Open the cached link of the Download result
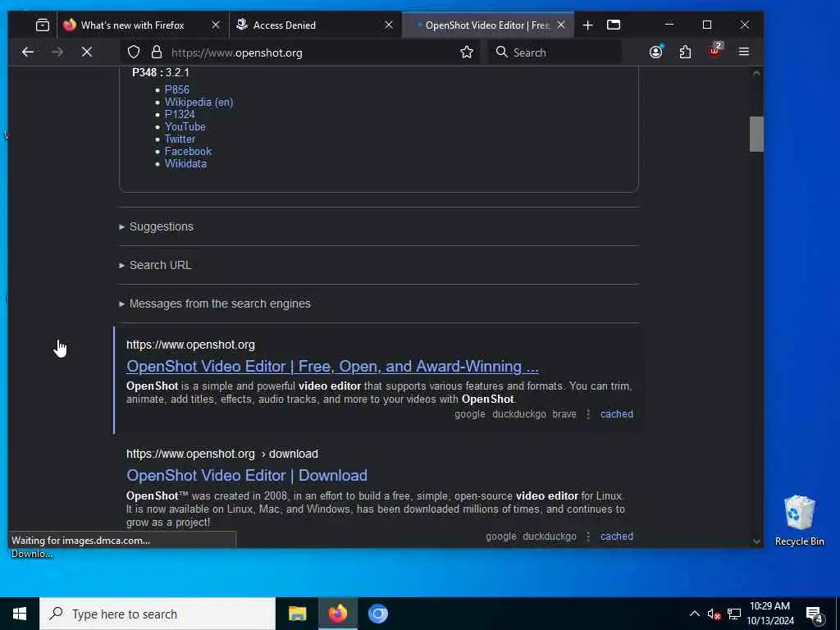The image size is (840, 630). point(617,536)
